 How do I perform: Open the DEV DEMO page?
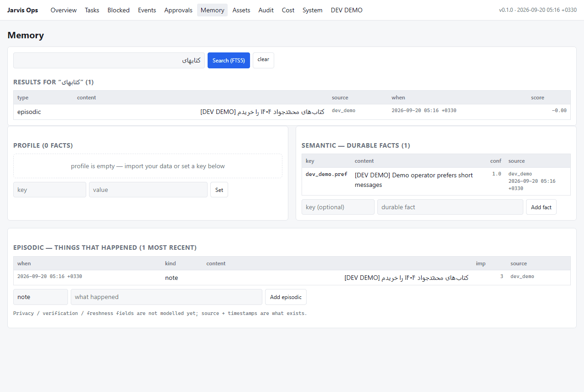pyautogui.click(x=347, y=10)
